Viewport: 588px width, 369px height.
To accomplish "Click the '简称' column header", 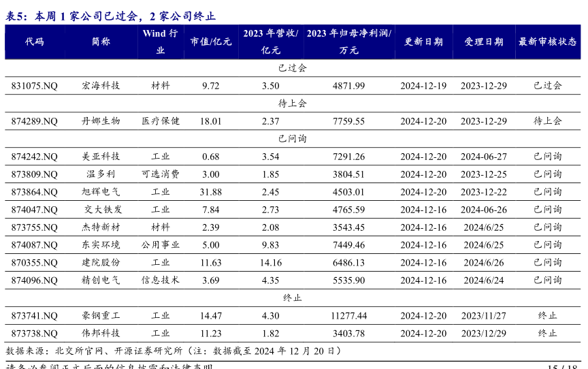I will click(101, 42).
